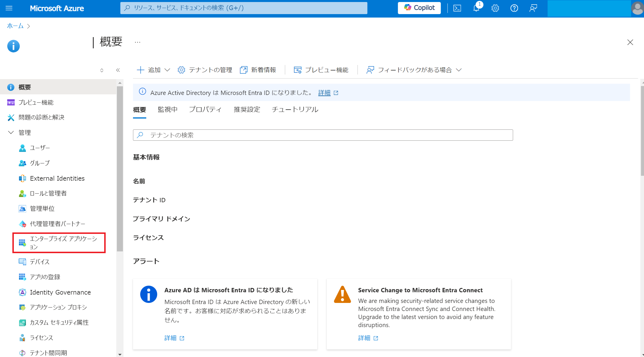Open the hamburger portal menu

tap(9, 8)
